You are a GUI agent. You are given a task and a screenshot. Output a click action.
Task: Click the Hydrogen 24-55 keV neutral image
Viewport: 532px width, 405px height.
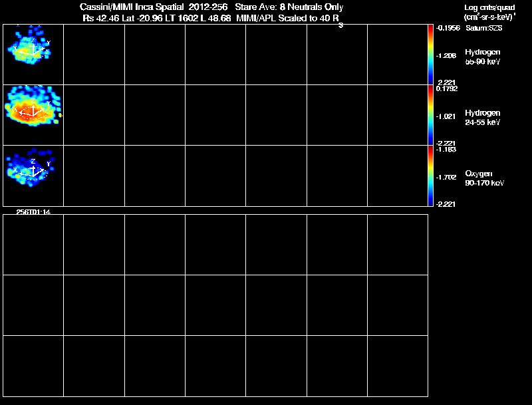[33, 115]
